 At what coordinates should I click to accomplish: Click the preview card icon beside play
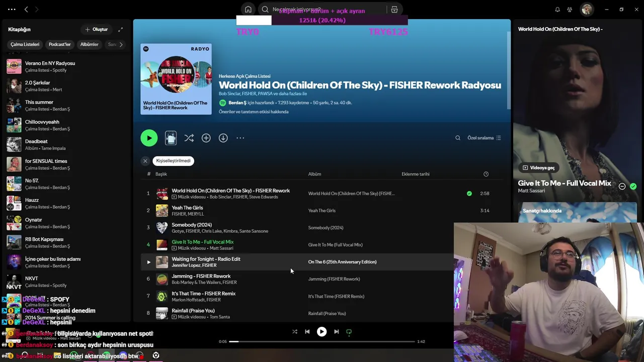171,138
